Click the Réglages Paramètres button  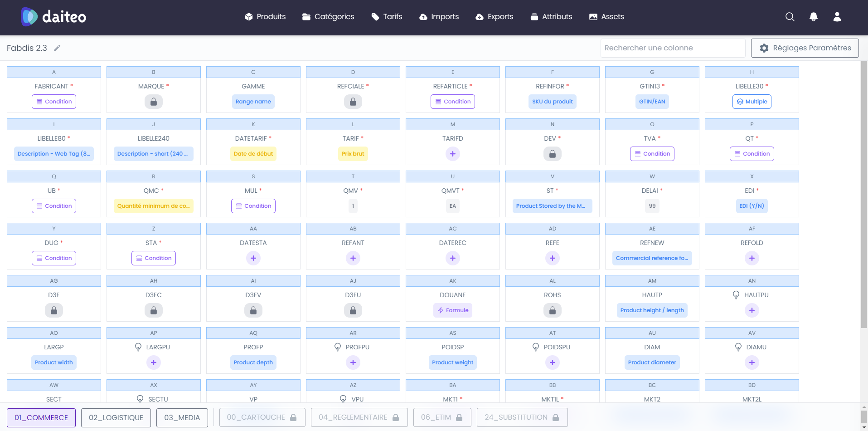point(805,48)
